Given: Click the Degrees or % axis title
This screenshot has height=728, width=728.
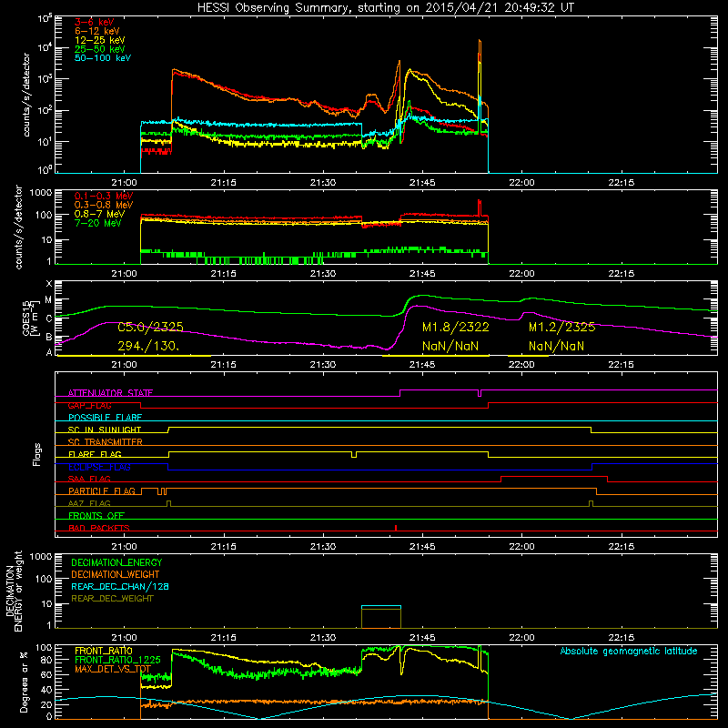Looking at the screenshot, I should click(x=24, y=682).
